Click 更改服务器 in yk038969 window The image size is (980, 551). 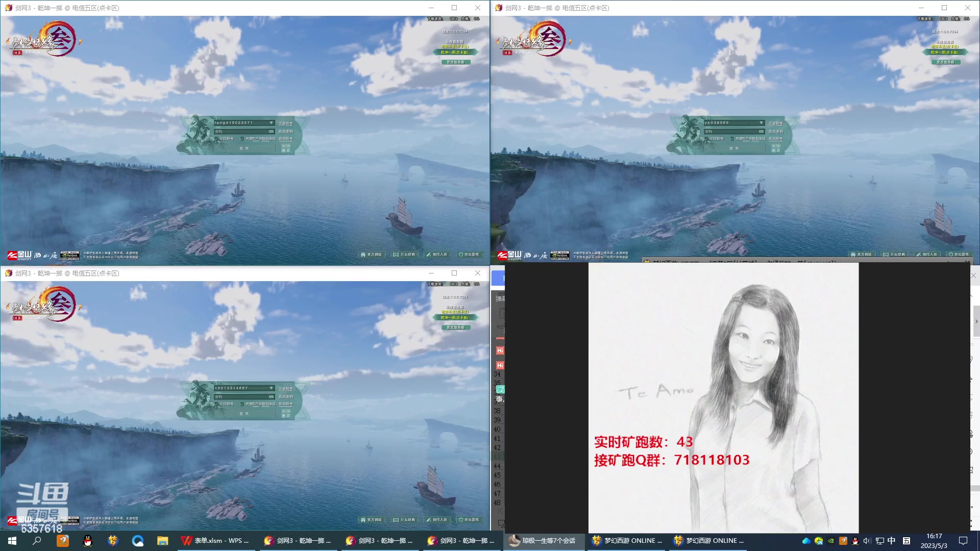pos(946,62)
